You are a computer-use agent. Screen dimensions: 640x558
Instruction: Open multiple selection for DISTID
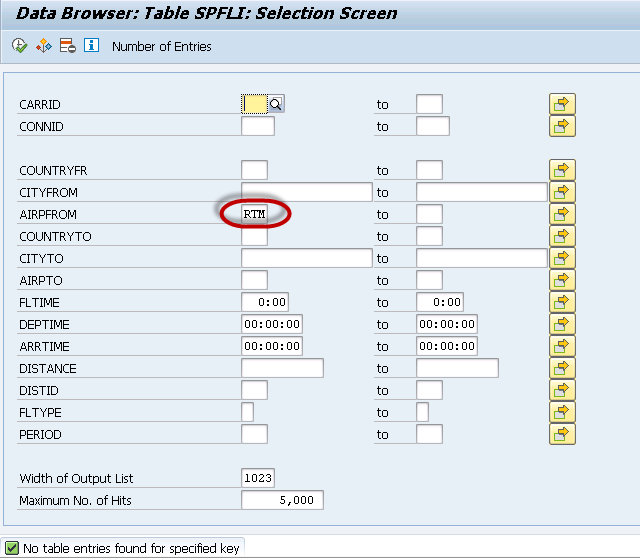(562, 391)
